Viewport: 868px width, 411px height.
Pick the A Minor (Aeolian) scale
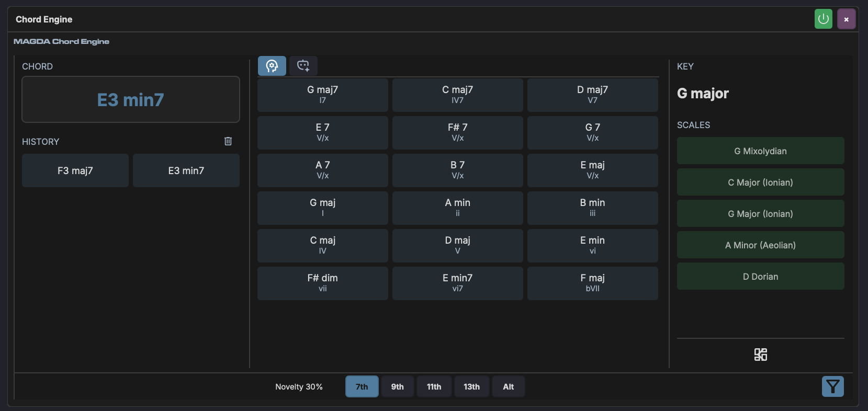click(760, 245)
